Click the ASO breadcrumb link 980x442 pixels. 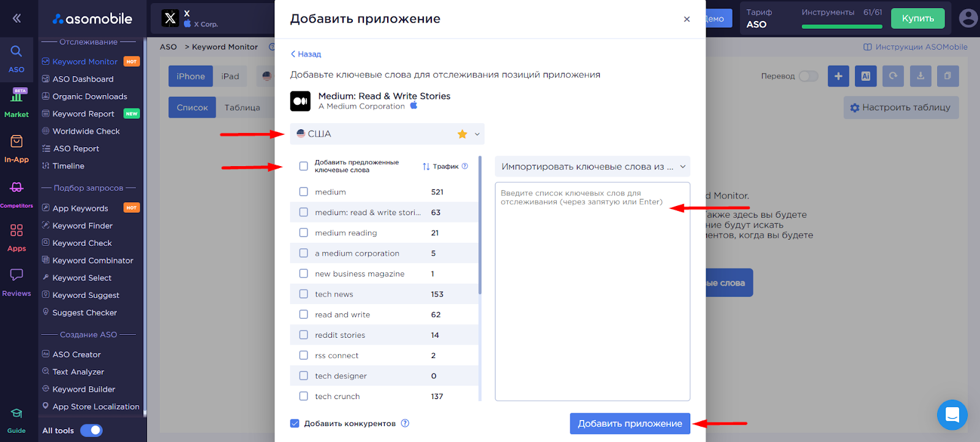click(x=168, y=47)
